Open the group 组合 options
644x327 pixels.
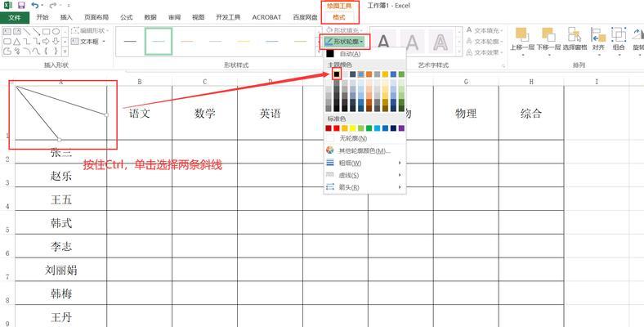click(619, 40)
